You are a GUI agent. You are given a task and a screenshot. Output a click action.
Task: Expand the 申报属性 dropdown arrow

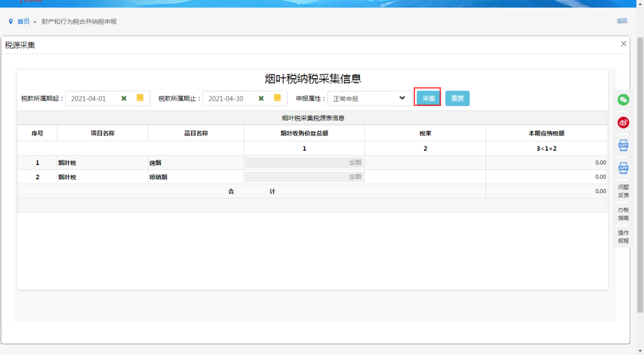(402, 98)
